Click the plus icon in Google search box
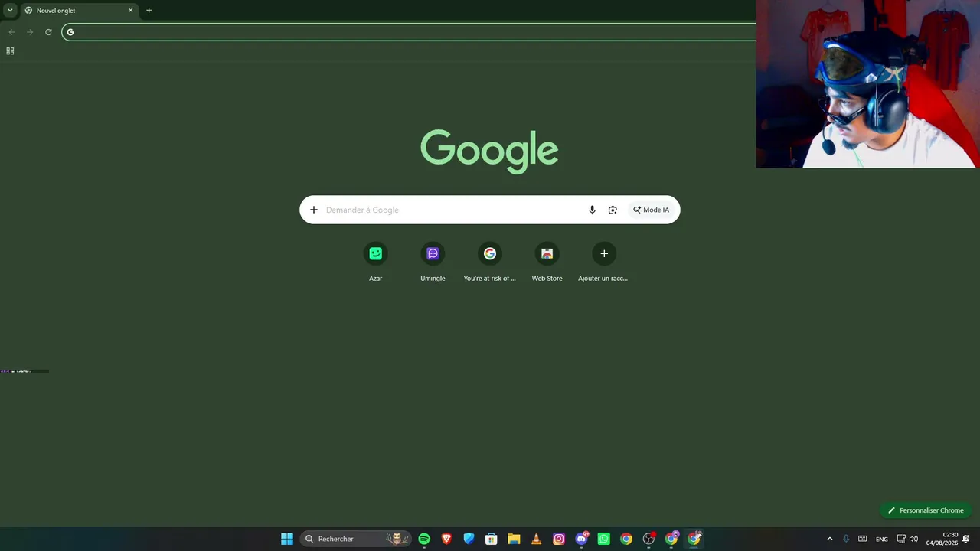Screen dimensions: 980x551 [313, 210]
